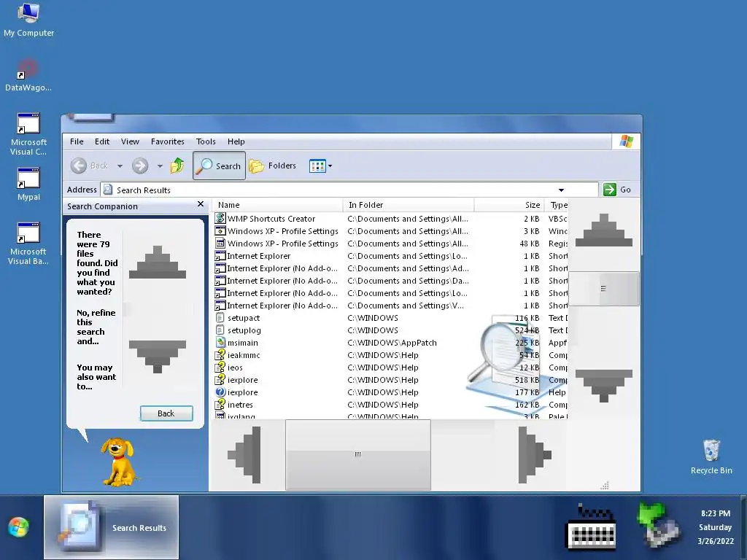The image size is (747, 560).
Task: Select the 48 KB Windows XP - Profile Settings row
Action: [x=390, y=244]
